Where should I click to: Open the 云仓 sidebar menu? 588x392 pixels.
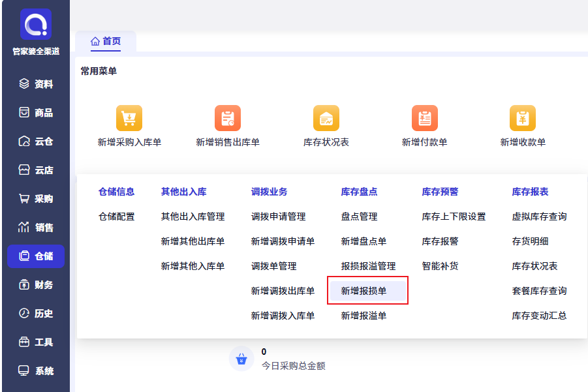tap(36, 142)
